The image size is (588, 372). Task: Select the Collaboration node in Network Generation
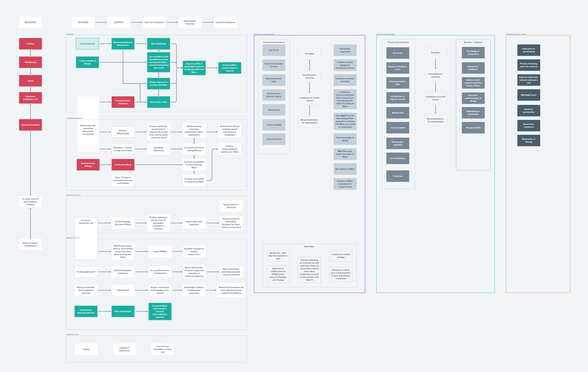click(123, 290)
